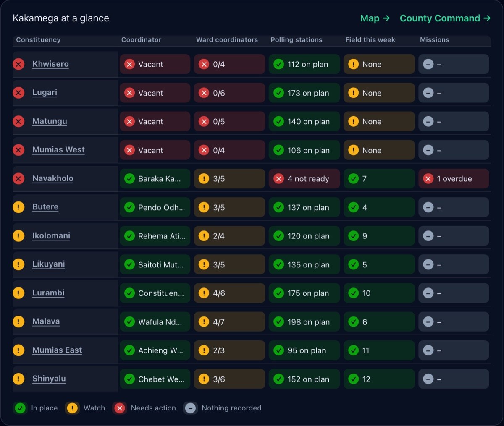Click the red X icon on '4 not ready'
This screenshot has height=426, width=504.
(278, 179)
